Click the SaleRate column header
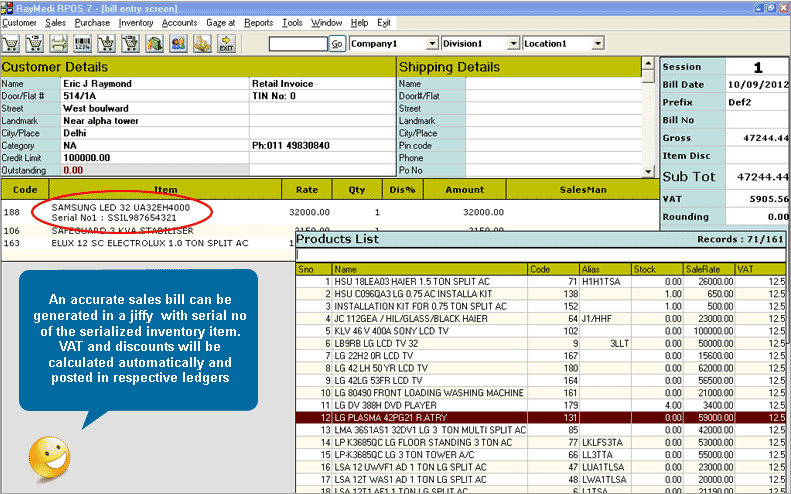 tap(709, 269)
